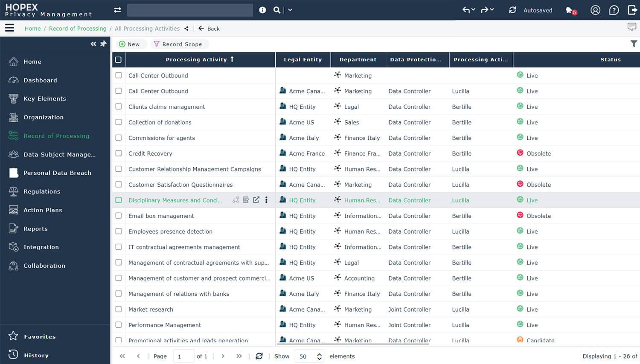Check the Email box management row checkbox
This screenshot has width=640, height=364.
tap(119, 216)
